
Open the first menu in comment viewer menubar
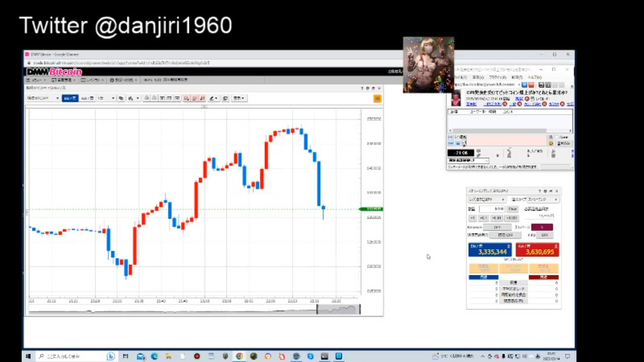(x=460, y=78)
